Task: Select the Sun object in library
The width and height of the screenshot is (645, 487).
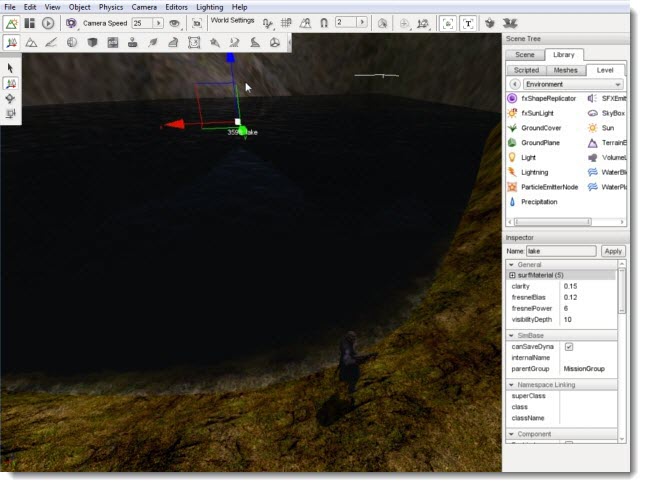Action: (607, 128)
